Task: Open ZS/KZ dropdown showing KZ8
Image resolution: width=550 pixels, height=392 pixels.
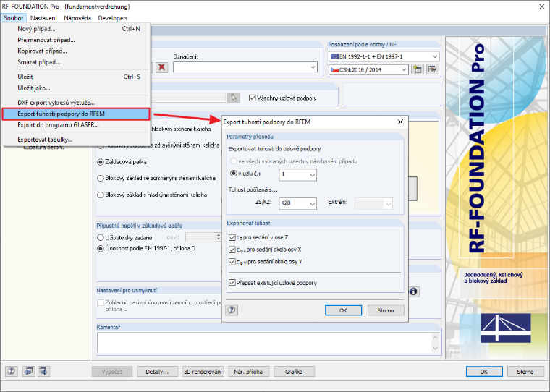Action: tap(298, 203)
